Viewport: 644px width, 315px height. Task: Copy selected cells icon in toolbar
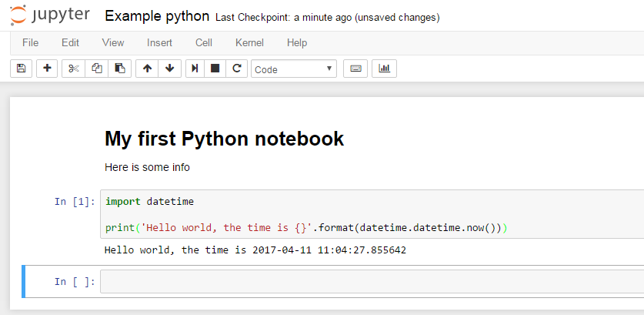tap(96, 69)
